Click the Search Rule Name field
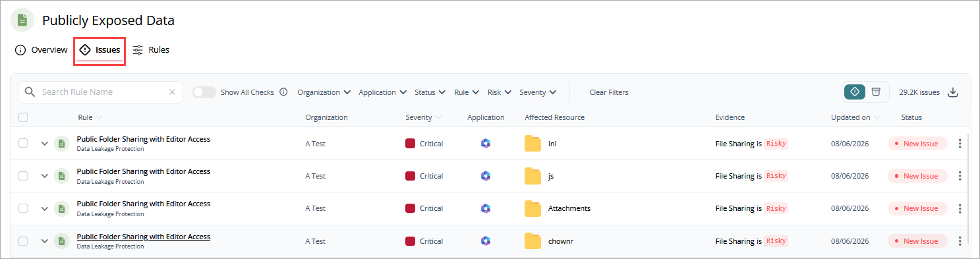Screen dimensions: 980x259 tap(100, 92)
